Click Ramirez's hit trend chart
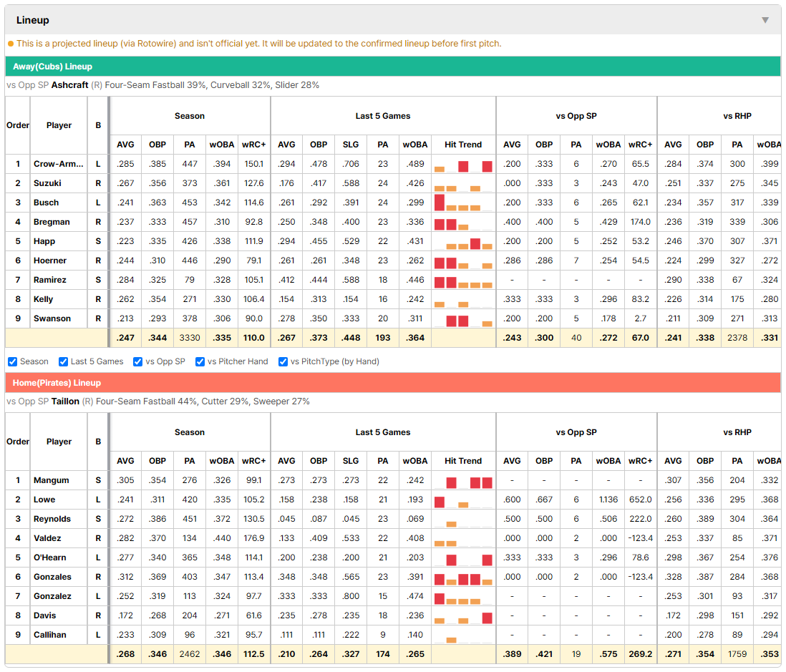Image resolution: width=786 pixels, height=672 pixels. click(463, 280)
